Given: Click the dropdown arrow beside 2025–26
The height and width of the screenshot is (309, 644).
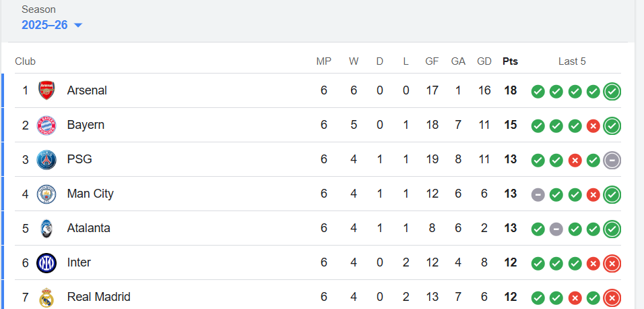Looking at the screenshot, I should 78,26.
